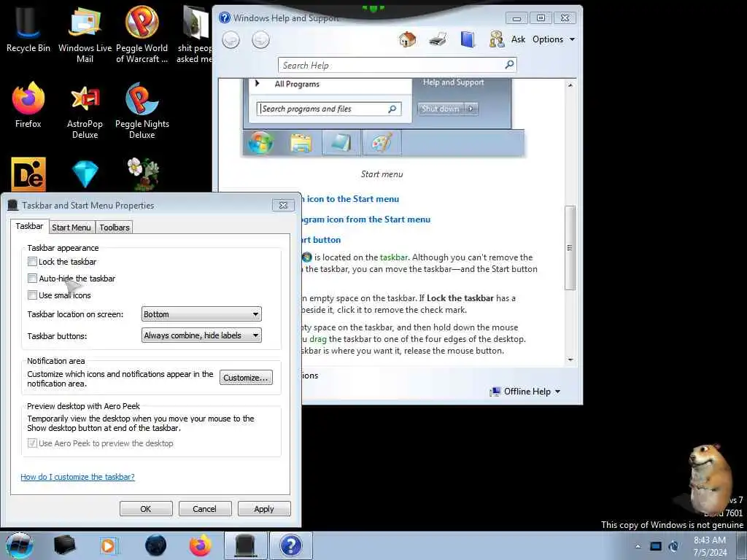Open Windows Live Mail desktop icon
This screenshot has height=560, width=747.
(x=85, y=34)
